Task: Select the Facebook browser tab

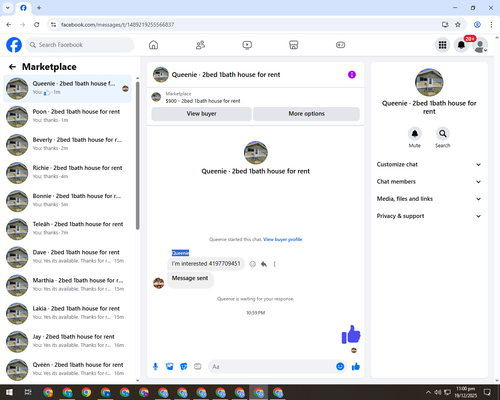Action: click(23, 8)
